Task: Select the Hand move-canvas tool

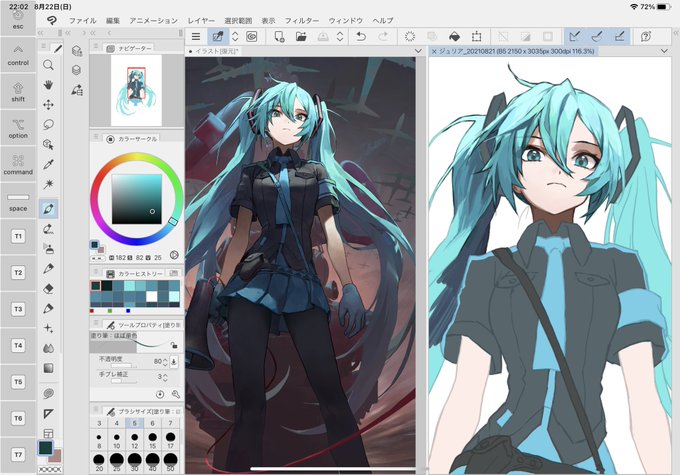Action: click(x=48, y=85)
